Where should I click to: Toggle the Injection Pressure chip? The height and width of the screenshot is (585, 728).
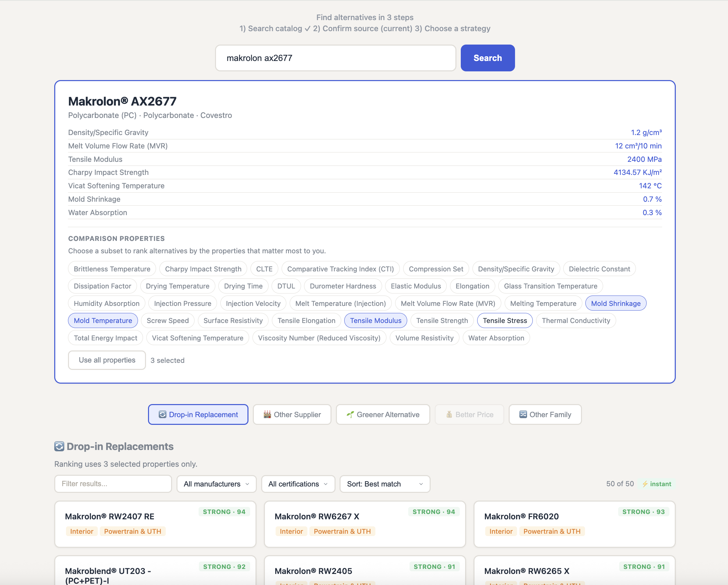tap(183, 303)
